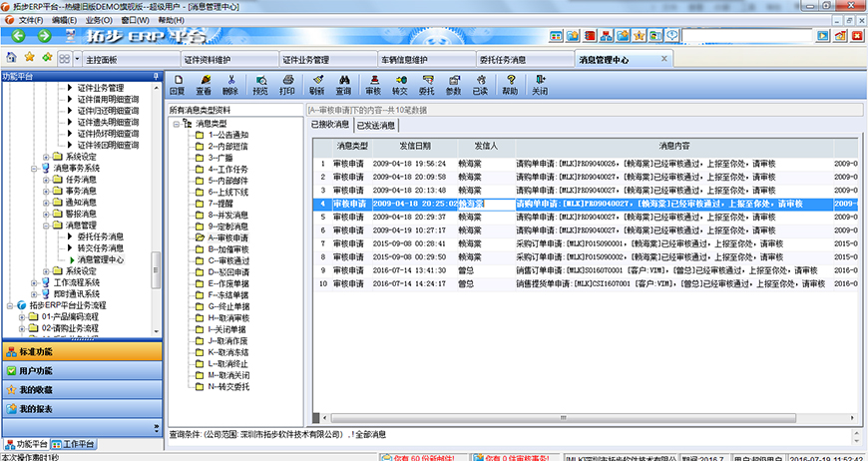Click the 刷新 (Refresh) toolbar icon

pyautogui.click(x=316, y=84)
